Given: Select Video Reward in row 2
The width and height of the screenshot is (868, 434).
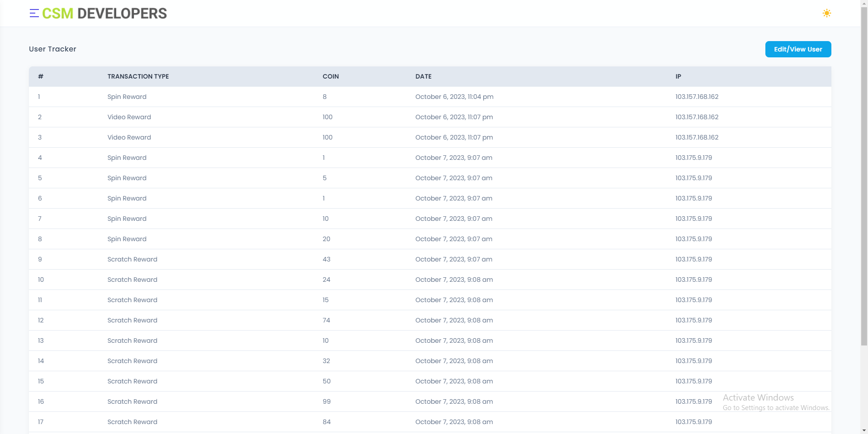Looking at the screenshot, I should coord(129,117).
